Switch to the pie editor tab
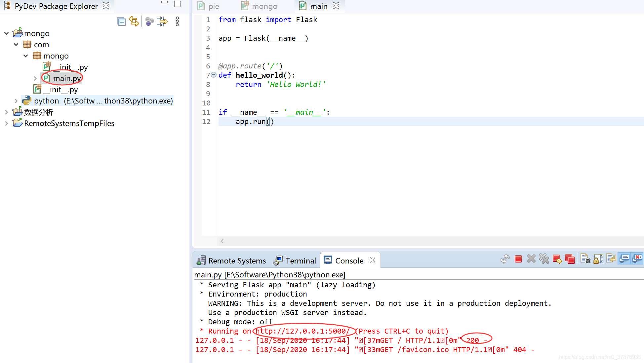 (x=209, y=6)
